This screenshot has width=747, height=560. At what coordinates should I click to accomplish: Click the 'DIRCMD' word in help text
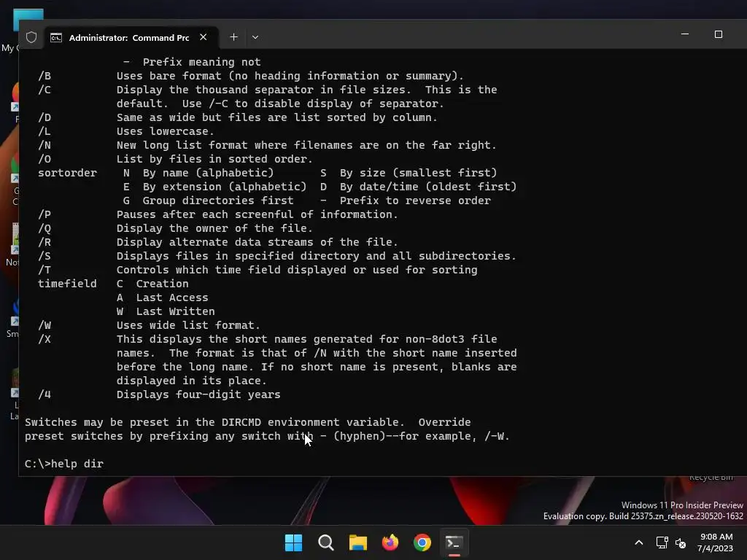tap(241, 422)
